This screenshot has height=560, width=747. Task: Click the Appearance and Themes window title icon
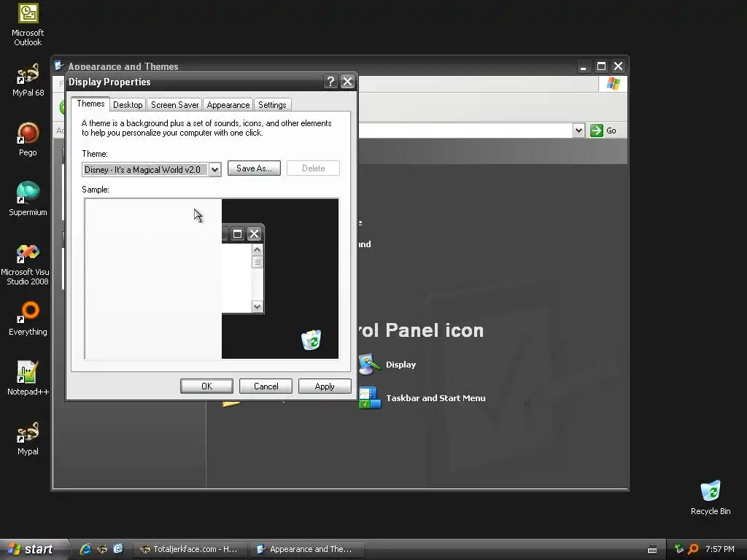pos(59,66)
